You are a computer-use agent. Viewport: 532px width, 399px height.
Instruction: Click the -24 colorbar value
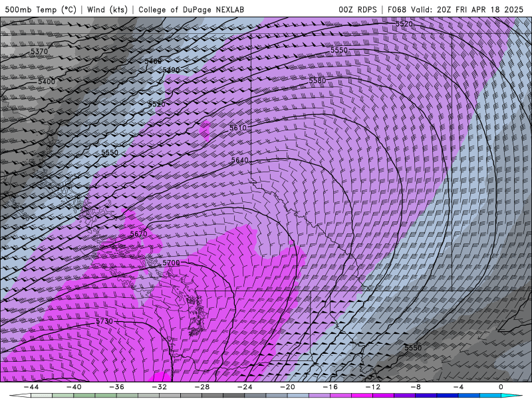[245, 387]
